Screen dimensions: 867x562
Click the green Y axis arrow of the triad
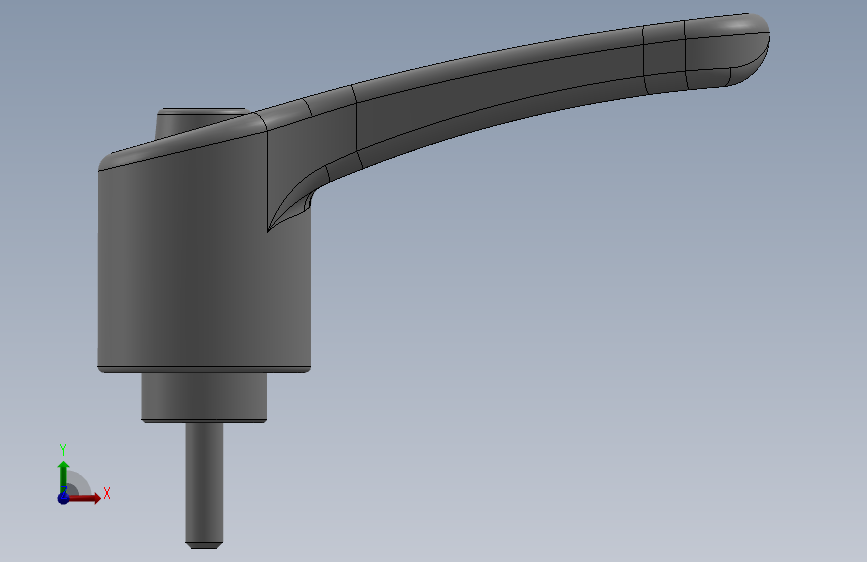pos(64,476)
